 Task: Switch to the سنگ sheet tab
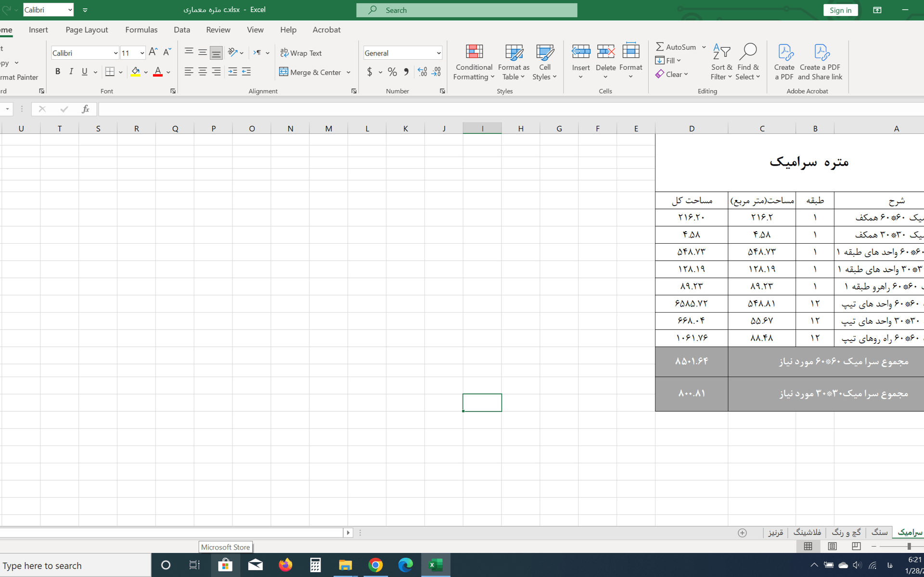(879, 532)
